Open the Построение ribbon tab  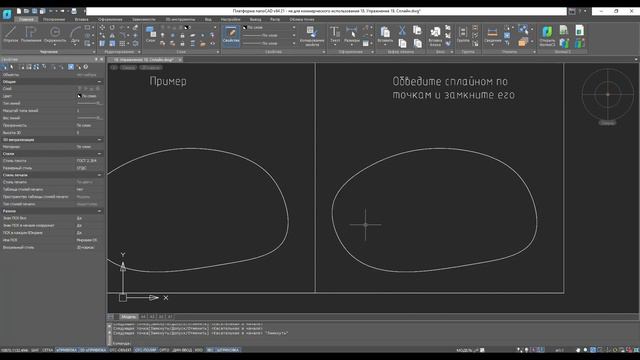(x=54, y=19)
